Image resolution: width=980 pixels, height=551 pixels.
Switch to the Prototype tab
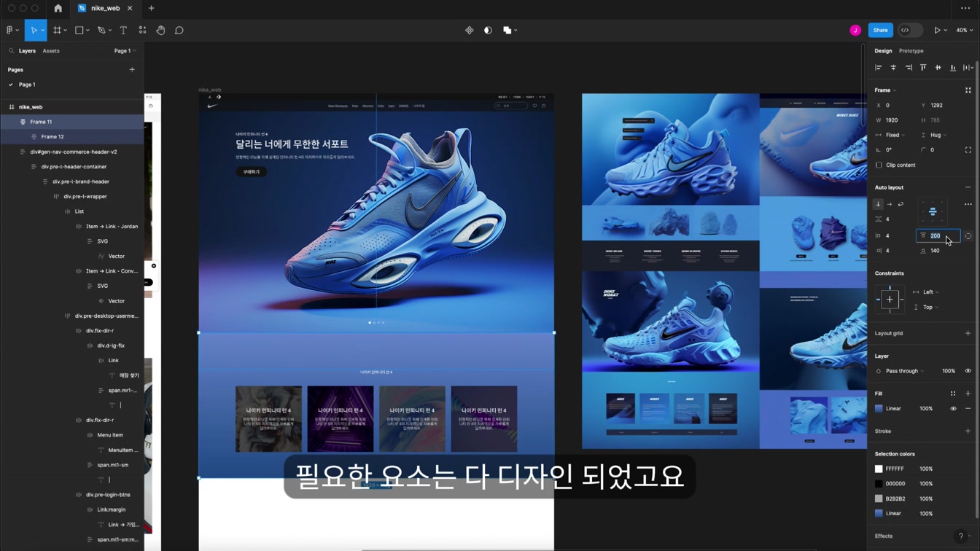pos(911,51)
